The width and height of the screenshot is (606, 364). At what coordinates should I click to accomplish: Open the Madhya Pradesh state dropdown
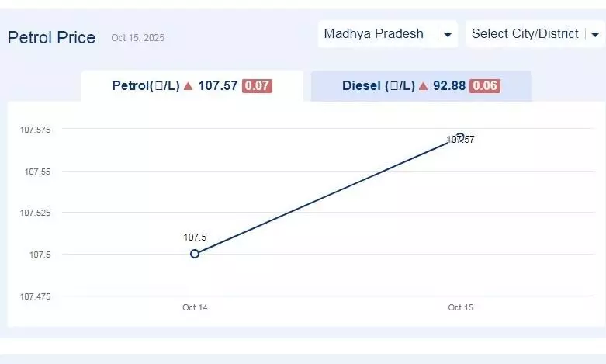(x=374, y=34)
